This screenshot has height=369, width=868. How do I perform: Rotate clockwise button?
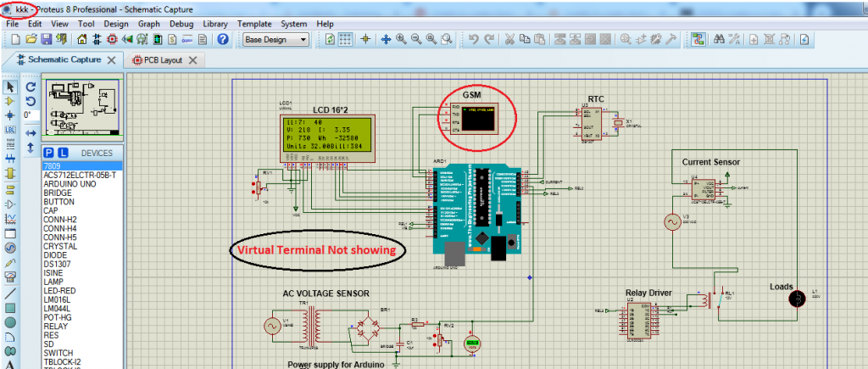pos(31,87)
